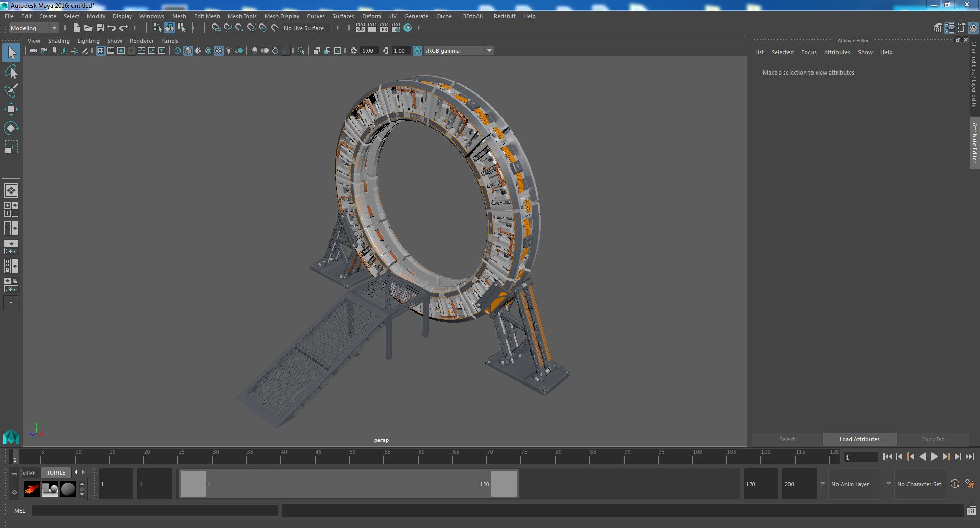Open a scene file
Viewport: 980px width, 528px height.
(88, 28)
